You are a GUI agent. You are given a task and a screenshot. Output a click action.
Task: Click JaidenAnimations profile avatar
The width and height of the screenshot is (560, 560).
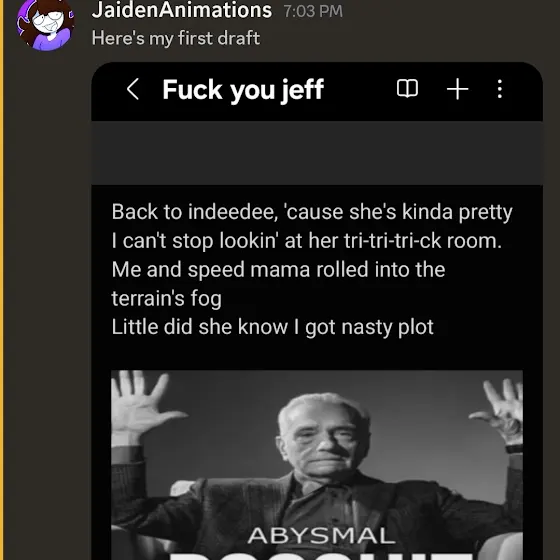[45, 24]
